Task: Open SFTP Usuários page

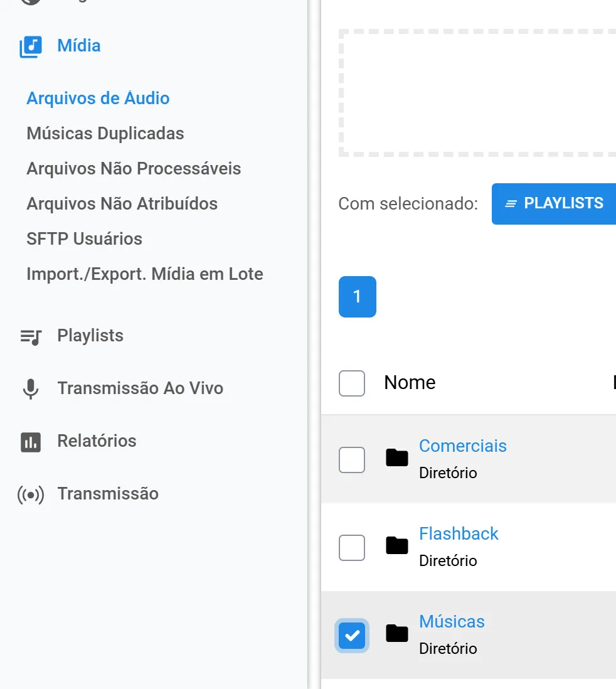Action: (x=84, y=238)
